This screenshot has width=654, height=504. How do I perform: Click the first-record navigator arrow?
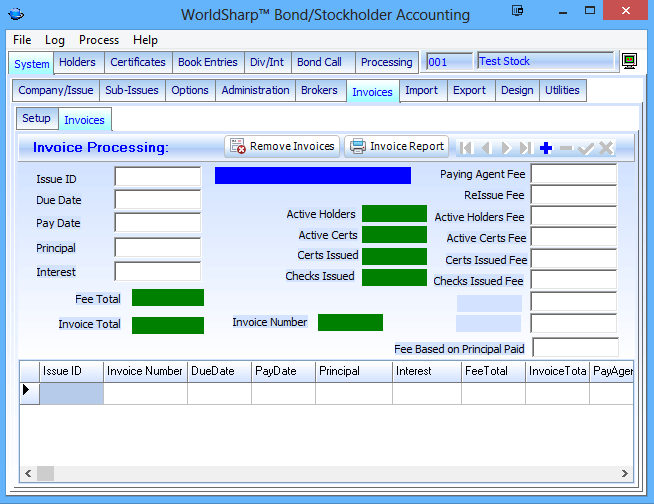pos(466,148)
